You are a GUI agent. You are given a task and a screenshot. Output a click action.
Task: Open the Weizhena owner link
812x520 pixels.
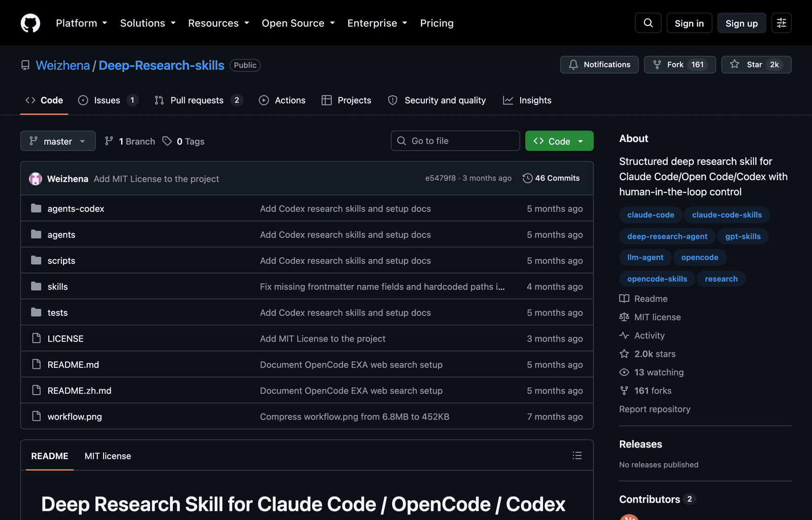tap(63, 65)
